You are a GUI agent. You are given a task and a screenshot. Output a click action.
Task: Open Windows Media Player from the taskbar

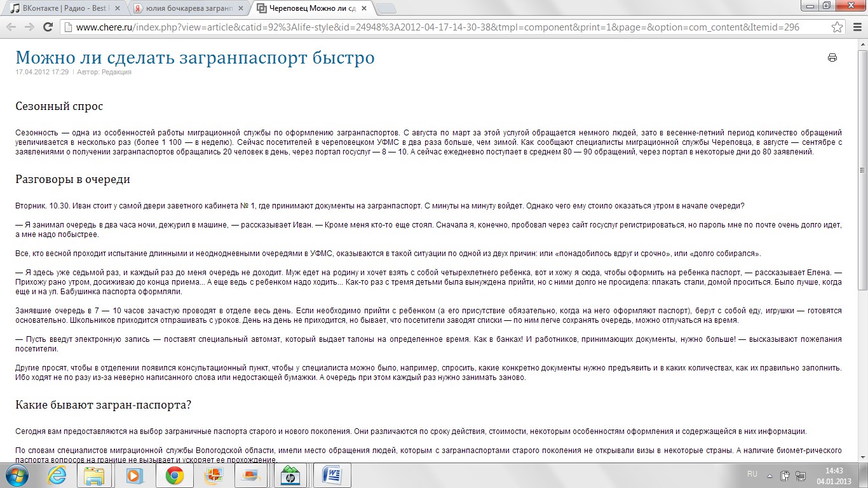click(133, 475)
